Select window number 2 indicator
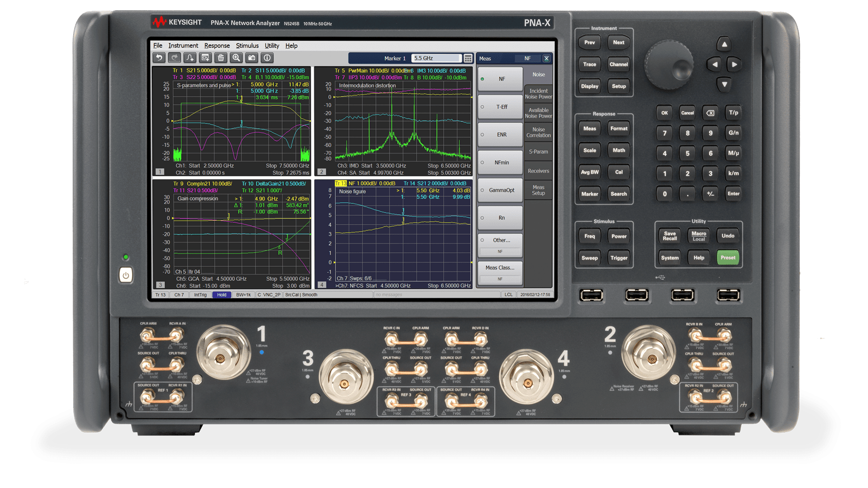Image resolution: width=868 pixels, height=488 pixels. [322, 171]
